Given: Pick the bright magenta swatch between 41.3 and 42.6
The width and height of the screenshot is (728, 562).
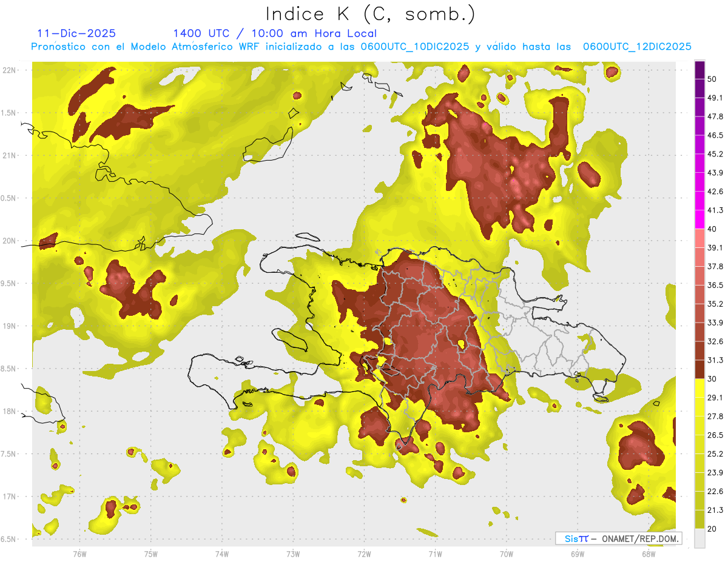Looking at the screenshot, I should click(699, 201).
